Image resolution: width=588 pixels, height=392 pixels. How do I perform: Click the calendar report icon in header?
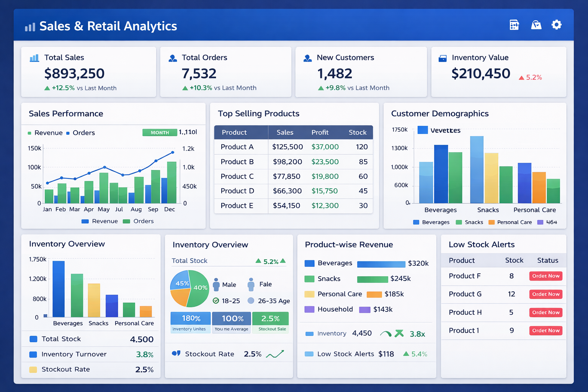click(x=514, y=25)
